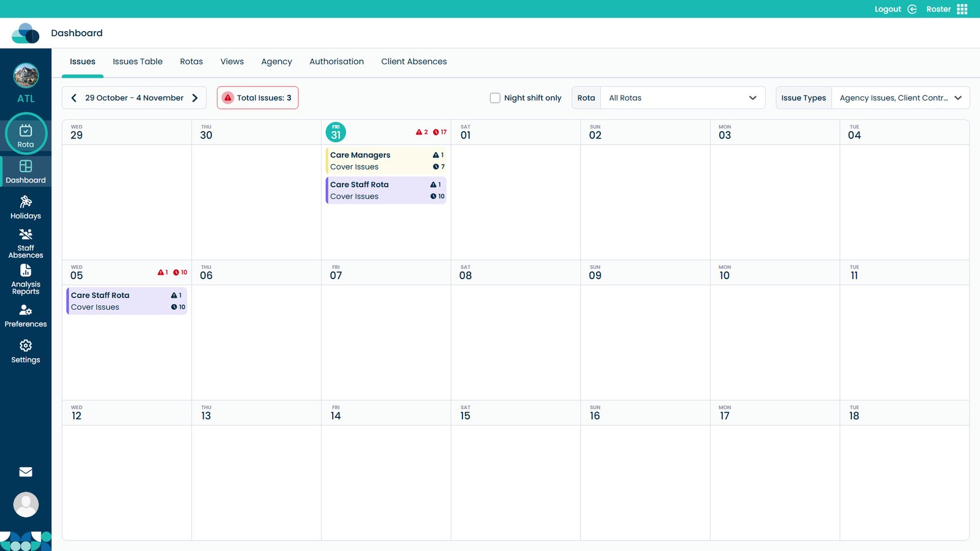Click the user profile avatar
The image size is (980, 551).
click(x=26, y=504)
